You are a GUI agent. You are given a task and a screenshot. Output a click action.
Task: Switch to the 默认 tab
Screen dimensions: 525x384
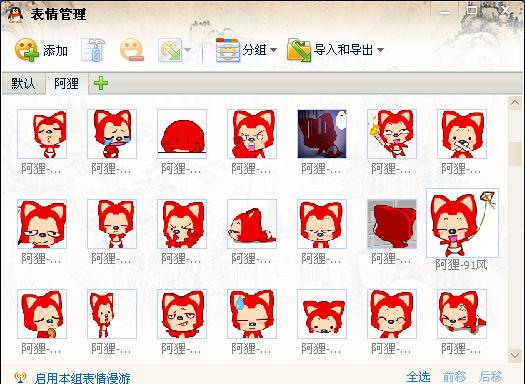(23, 83)
